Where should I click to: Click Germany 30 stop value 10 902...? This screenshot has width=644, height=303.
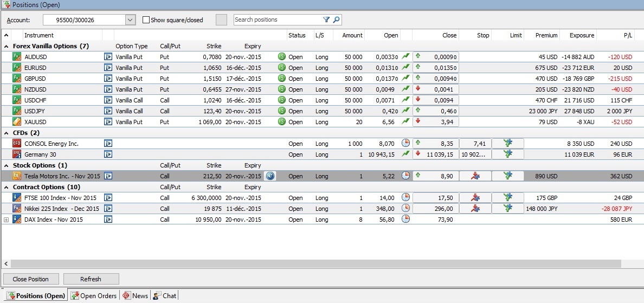pyautogui.click(x=475, y=154)
